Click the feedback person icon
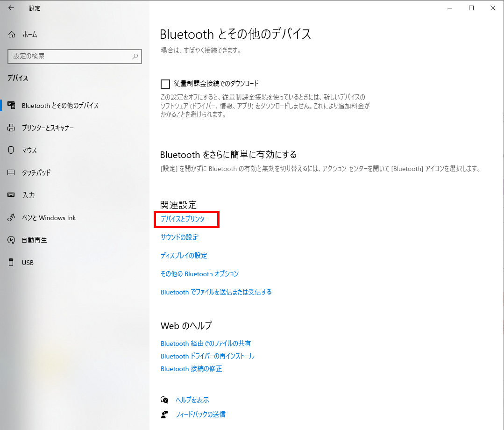This screenshot has width=504, height=430. [164, 415]
